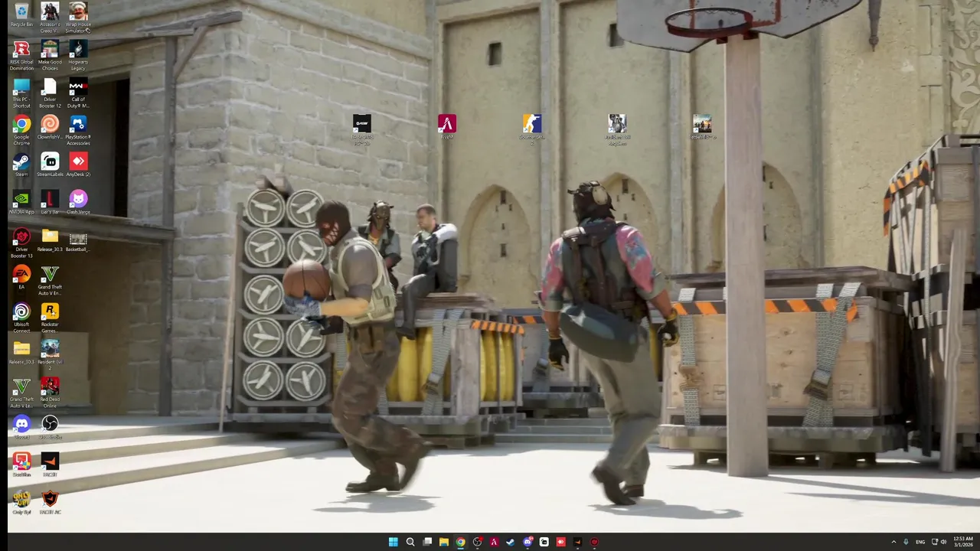Launch RISK Global Domination shortcut
The height and width of the screenshot is (551, 980).
point(21,56)
